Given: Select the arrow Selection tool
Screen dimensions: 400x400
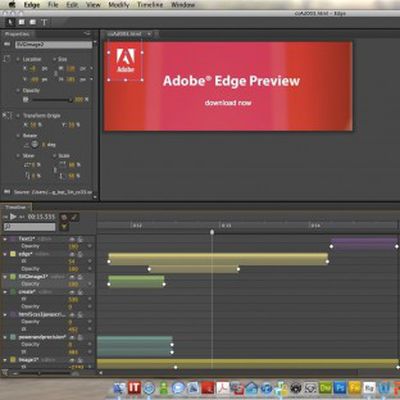Looking at the screenshot, I should pos(10,22).
